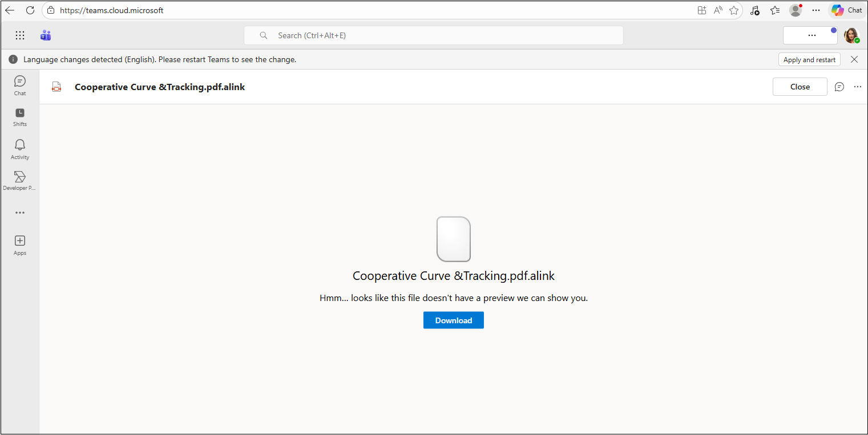Close the file preview
The width and height of the screenshot is (868, 435).
[x=800, y=87]
